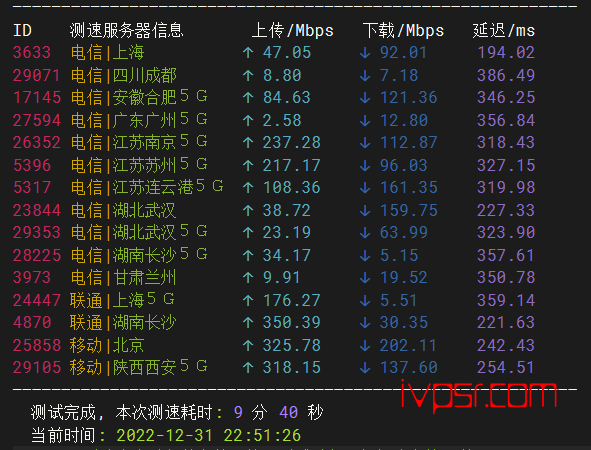Select server ID 25858
Viewport: 591px width, 450px height.
click(x=37, y=345)
